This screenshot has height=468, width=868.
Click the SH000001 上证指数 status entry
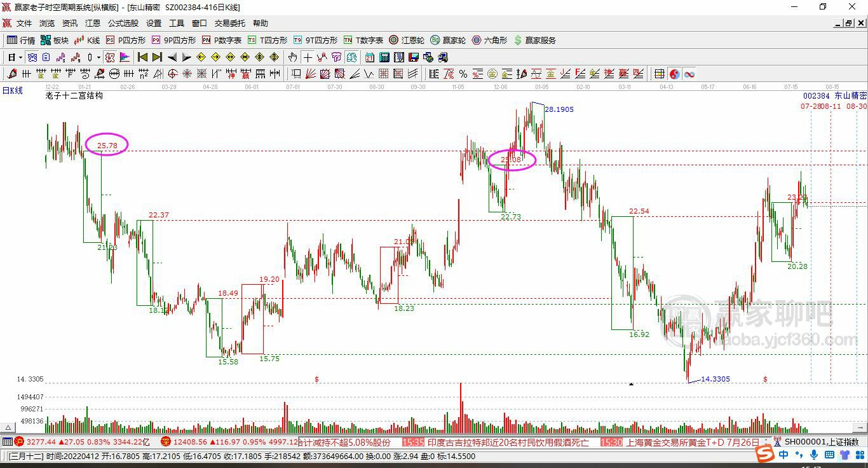(x=821, y=442)
